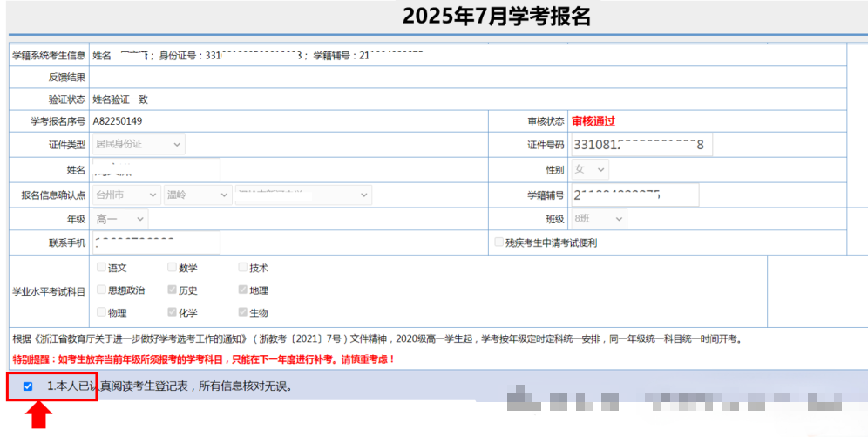Enable the 物理 subject checkbox
This screenshot has width=868, height=437.
tap(102, 311)
